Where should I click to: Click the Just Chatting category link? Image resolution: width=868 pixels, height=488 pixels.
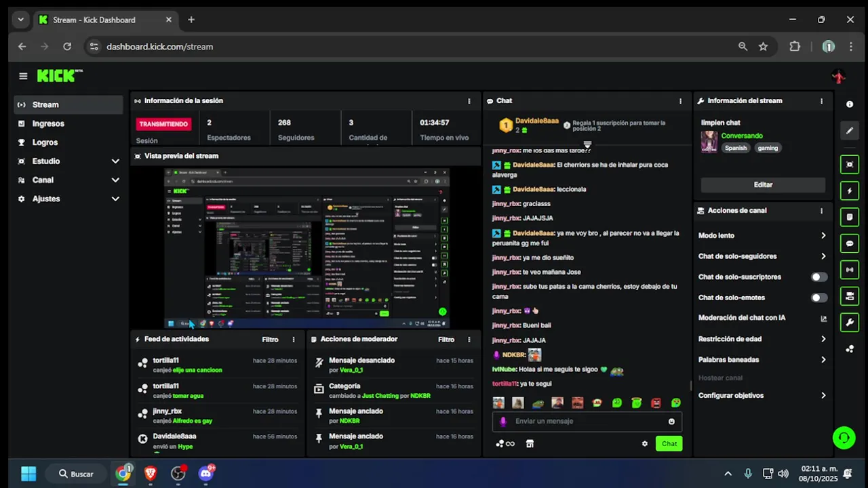click(380, 396)
